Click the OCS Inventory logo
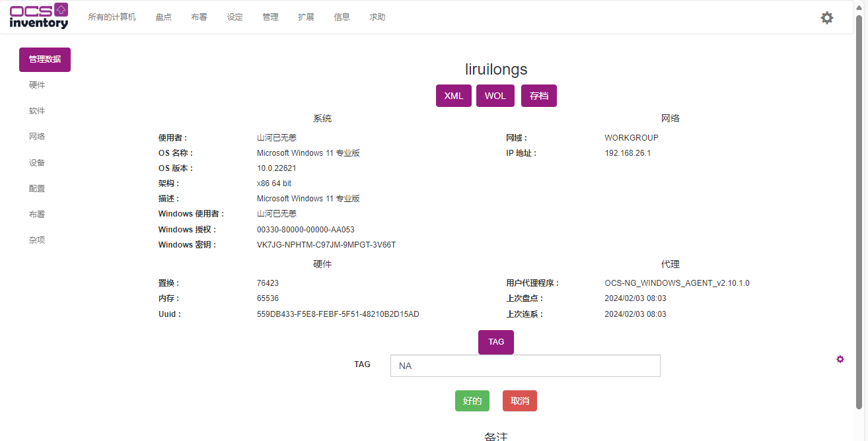The width and height of the screenshot is (868, 441). tap(39, 16)
